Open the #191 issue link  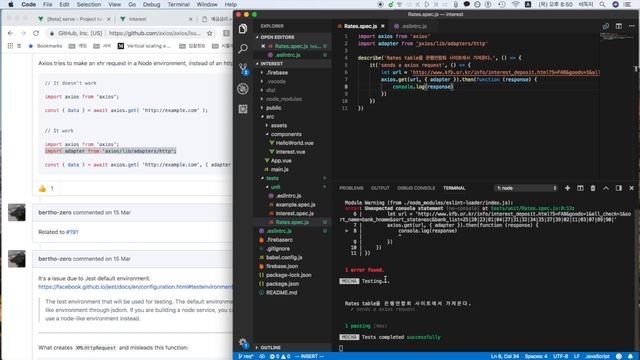click(x=72, y=232)
